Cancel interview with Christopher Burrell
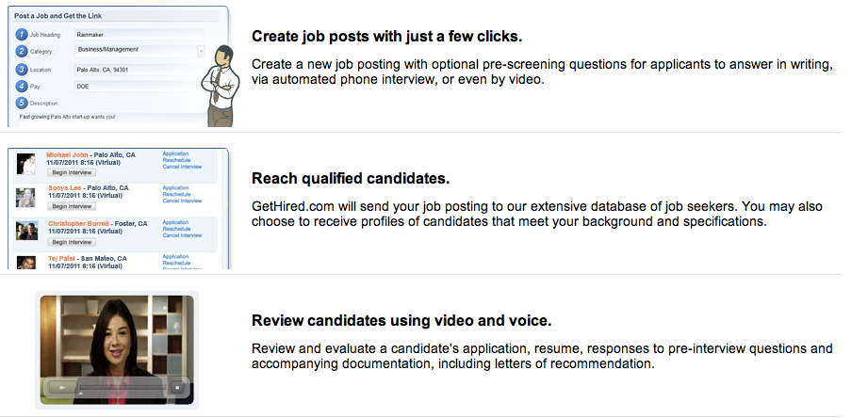The height and width of the screenshot is (418, 868). click(182, 234)
